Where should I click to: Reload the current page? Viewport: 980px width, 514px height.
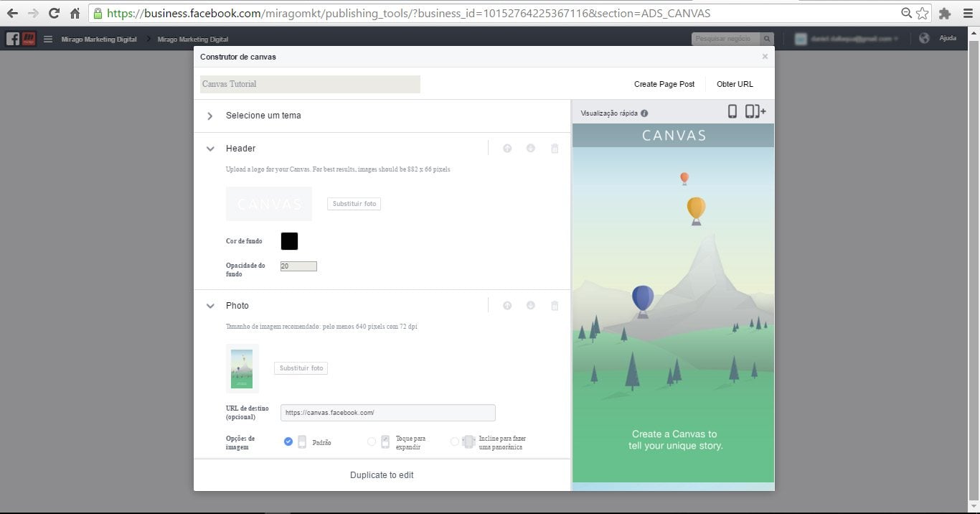54,13
